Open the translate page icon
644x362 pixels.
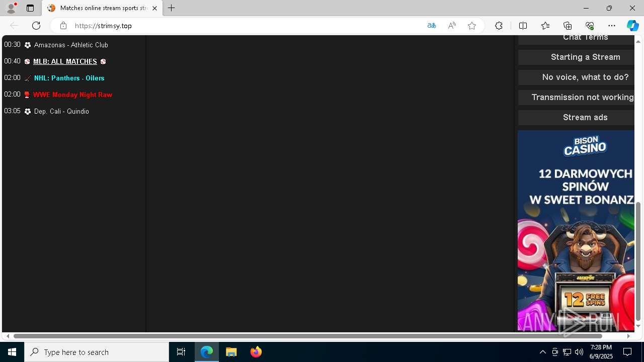[x=431, y=26]
